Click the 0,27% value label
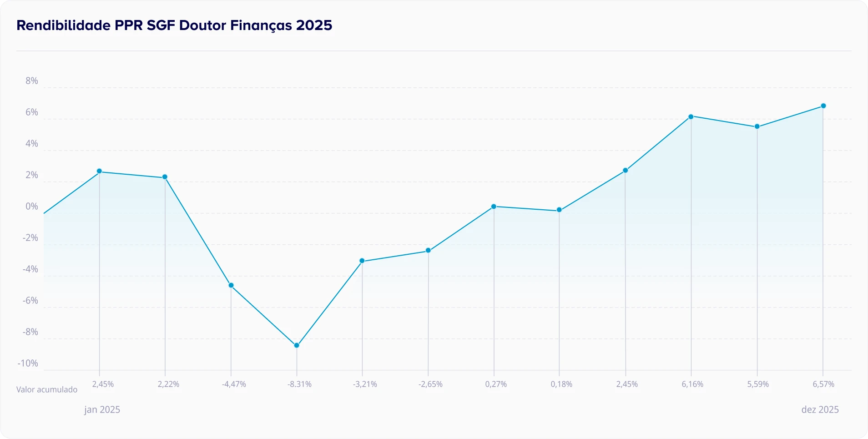 click(x=496, y=384)
